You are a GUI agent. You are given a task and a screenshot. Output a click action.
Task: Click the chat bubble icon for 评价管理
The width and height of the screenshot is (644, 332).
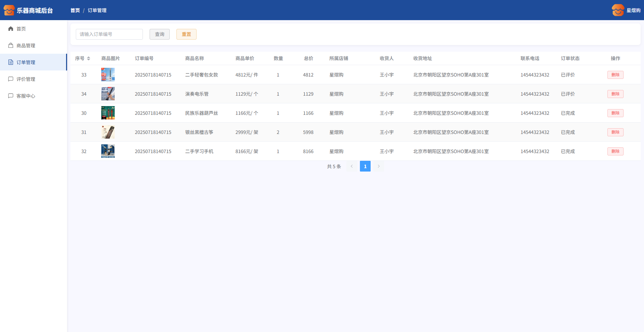(x=11, y=79)
